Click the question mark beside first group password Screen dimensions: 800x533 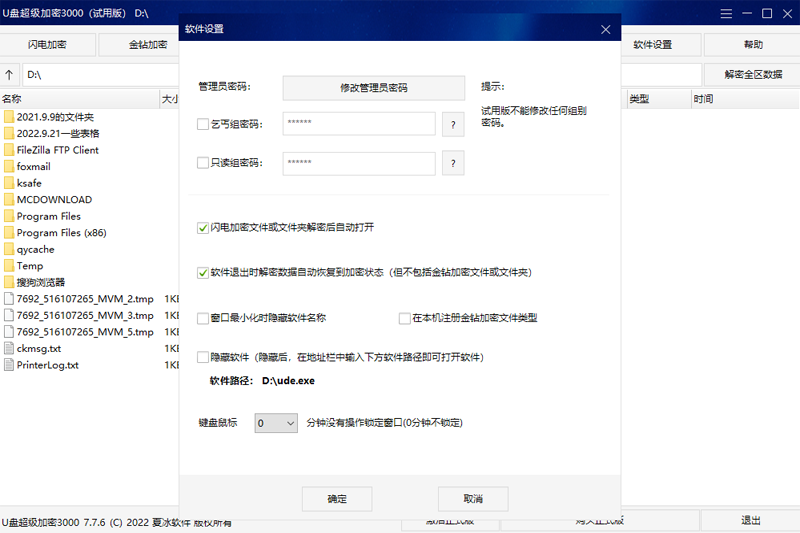[x=453, y=124]
